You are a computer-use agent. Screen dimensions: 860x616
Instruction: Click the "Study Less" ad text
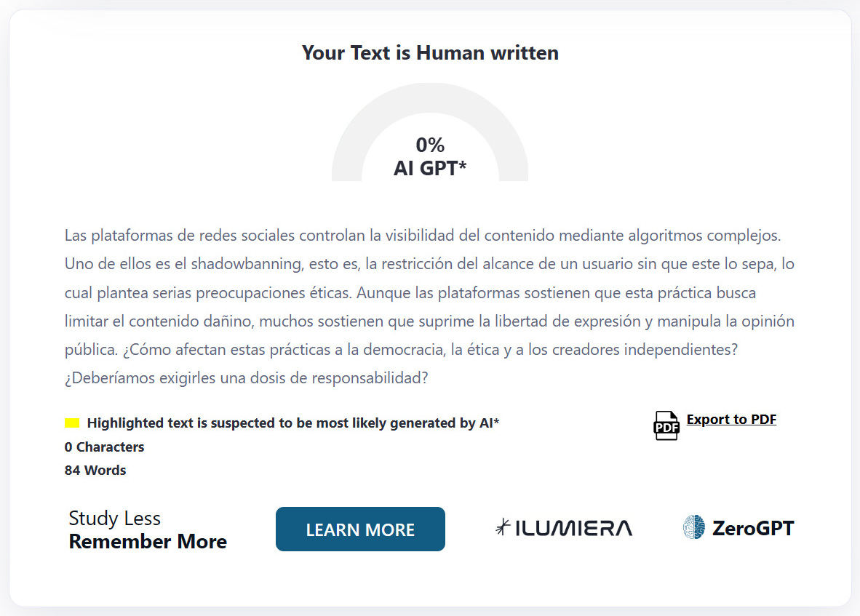pos(114,519)
